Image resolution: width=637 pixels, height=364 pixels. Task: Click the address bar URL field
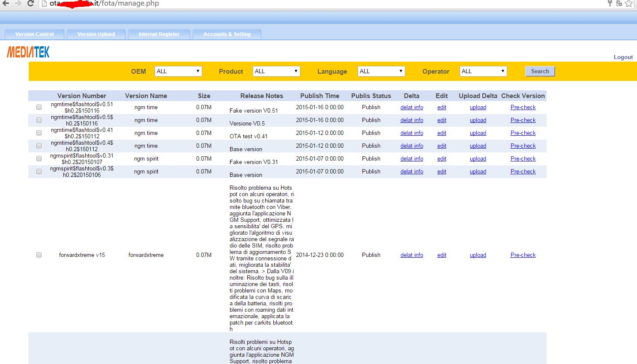321,3
